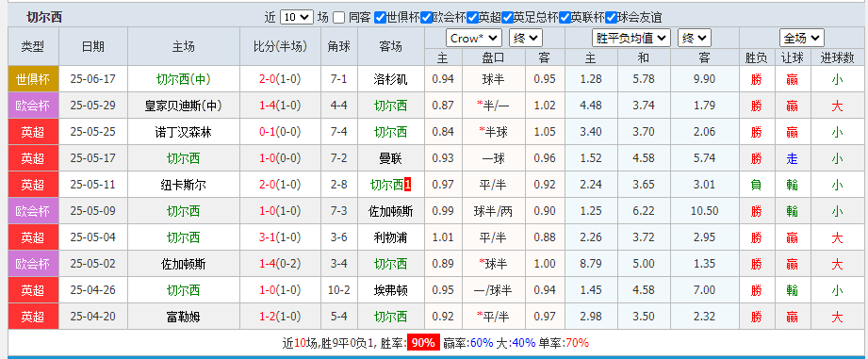The width and height of the screenshot is (868, 359).
Task: Click 世俱杯 tag in the 25-06-17 row
Action: (33, 79)
